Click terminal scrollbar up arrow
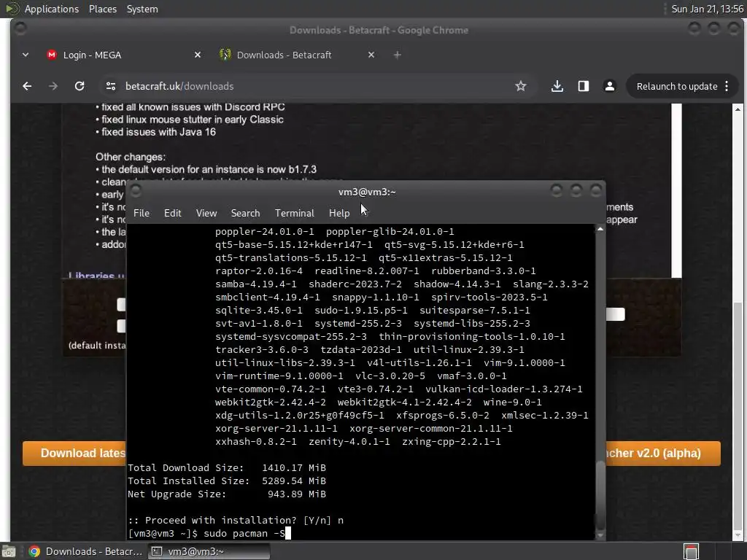Image resolution: width=747 pixels, height=560 pixels. coord(600,230)
